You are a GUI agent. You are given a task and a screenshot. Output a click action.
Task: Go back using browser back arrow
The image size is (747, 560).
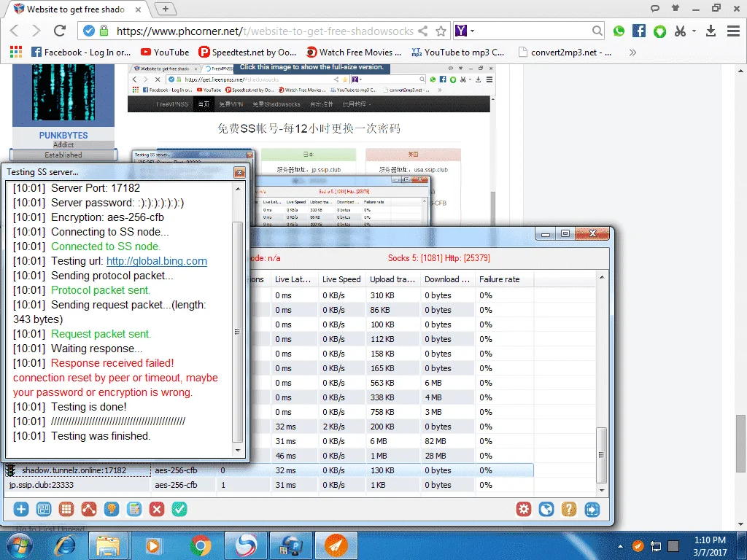[15, 31]
